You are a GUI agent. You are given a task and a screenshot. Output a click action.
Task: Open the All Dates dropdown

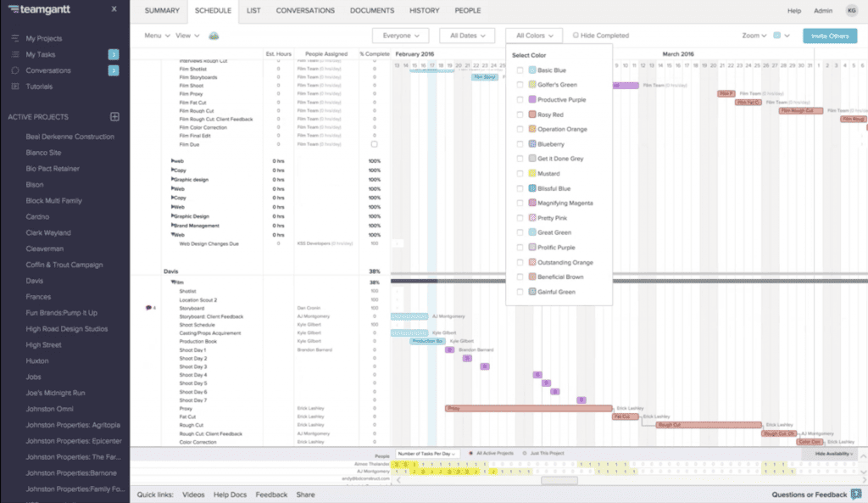[x=468, y=36]
